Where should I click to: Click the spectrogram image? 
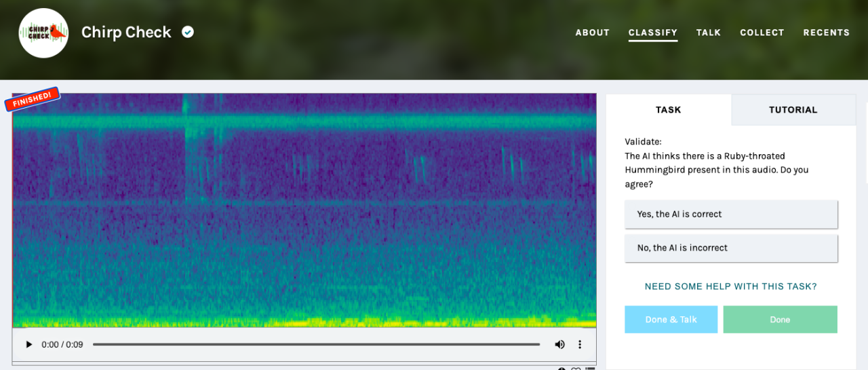[304, 210]
